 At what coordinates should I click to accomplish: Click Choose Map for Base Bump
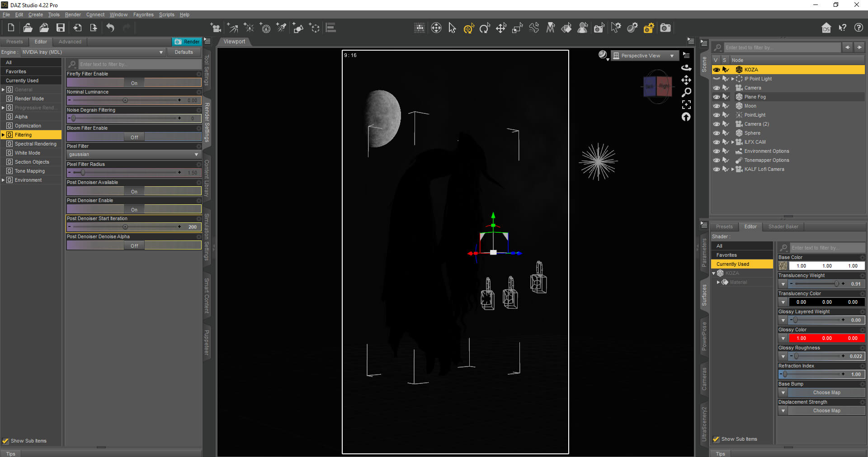pyautogui.click(x=826, y=392)
